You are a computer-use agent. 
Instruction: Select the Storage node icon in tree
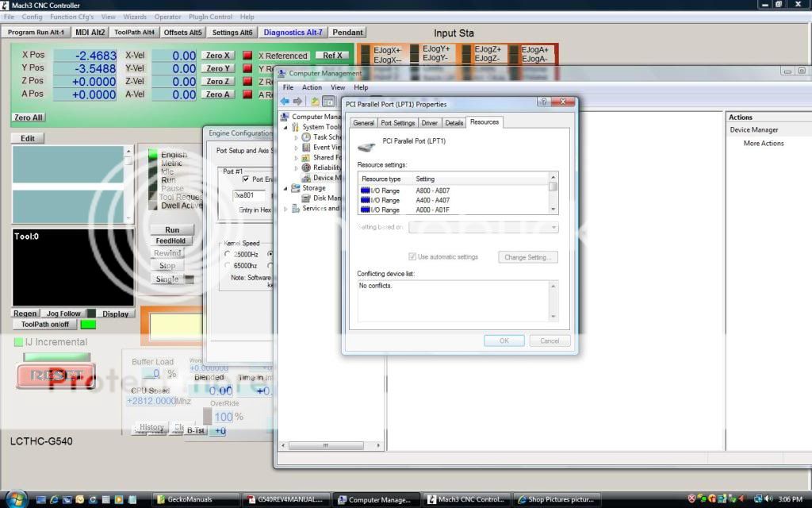[x=296, y=188]
